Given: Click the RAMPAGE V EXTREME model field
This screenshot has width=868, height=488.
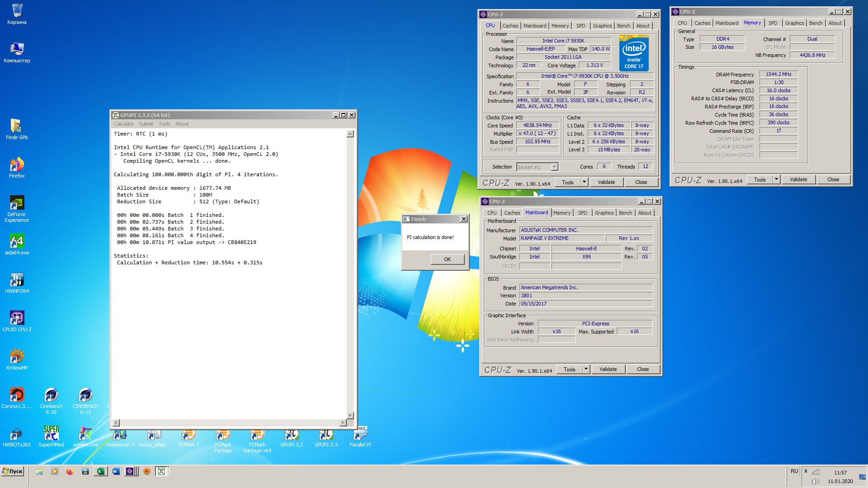Looking at the screenshot, I should [x=562, y=238].
